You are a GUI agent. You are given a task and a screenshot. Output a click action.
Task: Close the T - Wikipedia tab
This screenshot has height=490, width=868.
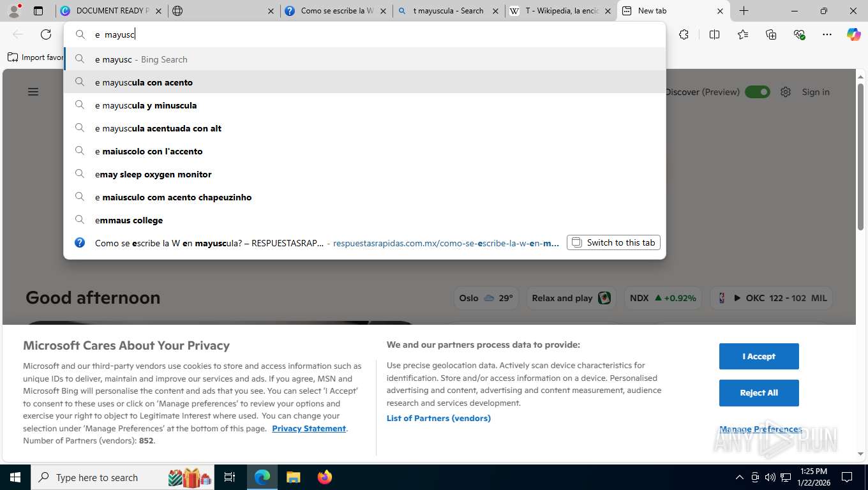tap(608, 11)
